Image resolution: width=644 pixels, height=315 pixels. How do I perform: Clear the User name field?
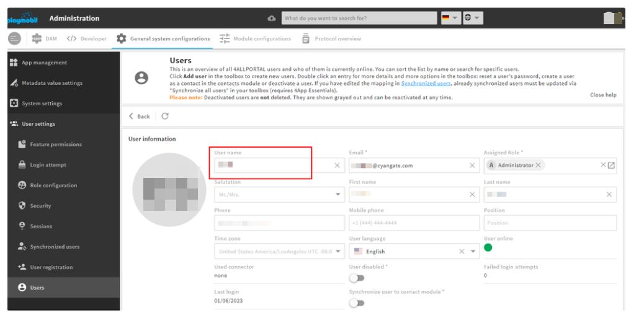click(338, 166)
